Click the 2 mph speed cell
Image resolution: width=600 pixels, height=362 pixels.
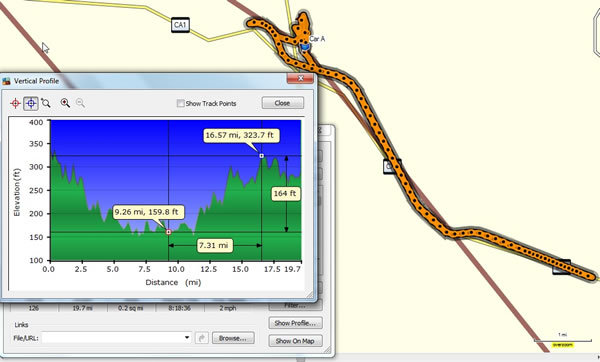(x=228, y=308)
